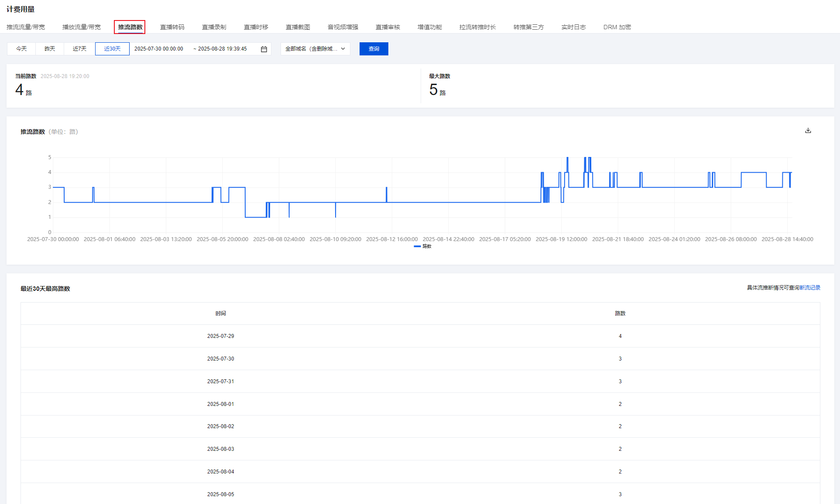Download the 推流路数 chart data

pos(808,130)
